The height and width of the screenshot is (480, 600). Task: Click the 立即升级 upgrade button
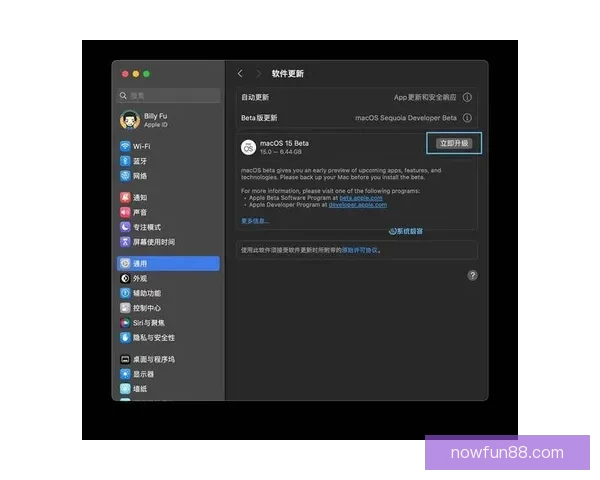tap(454, 143)
